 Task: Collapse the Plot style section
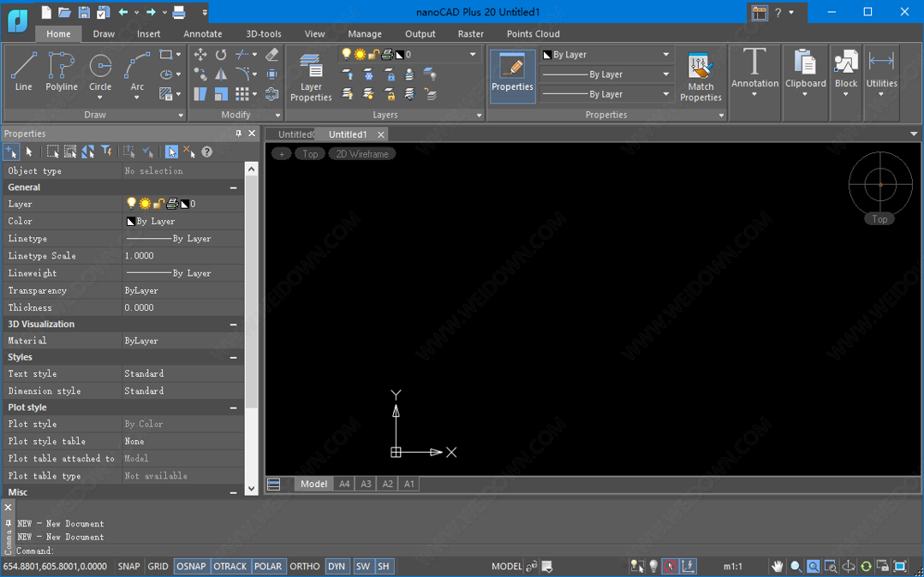234,407
